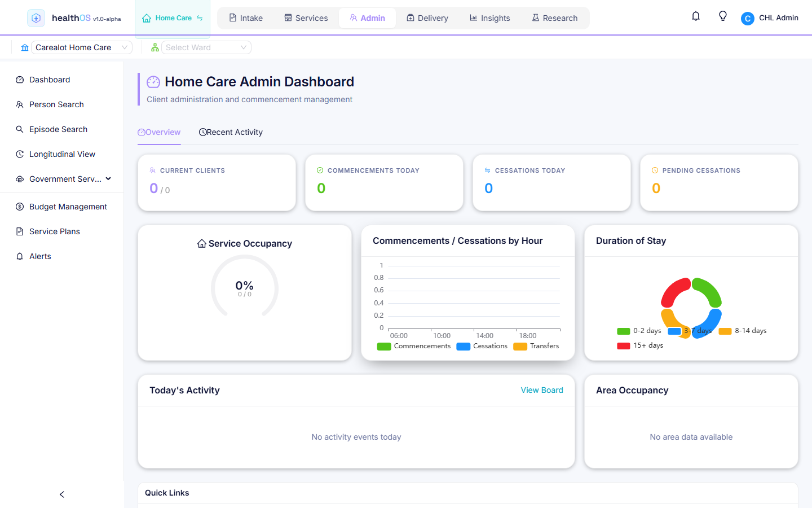The width and height of the screenshot is (812, 508).
Task: Click the Service Plans document icon
Action: click(20, 231)
